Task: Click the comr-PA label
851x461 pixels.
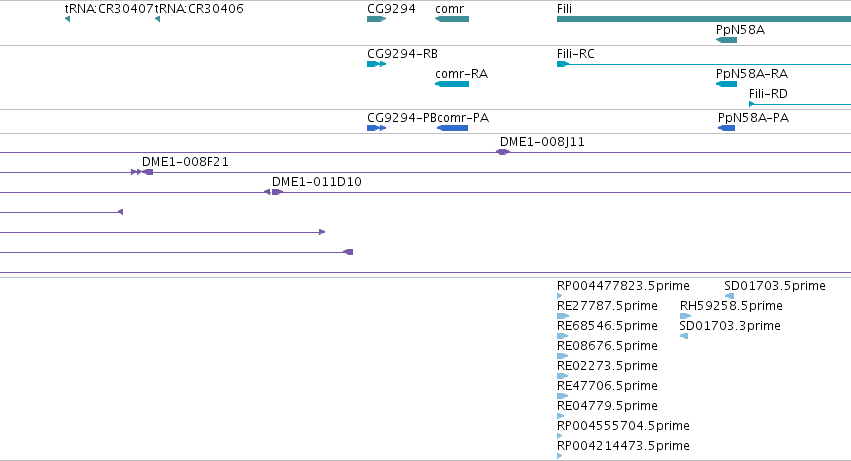Action: pyautogui.click(x=463, y=118)
